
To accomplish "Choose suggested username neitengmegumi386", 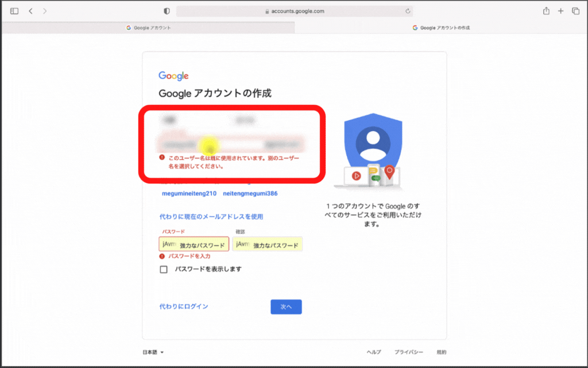I will click(250, 193).
